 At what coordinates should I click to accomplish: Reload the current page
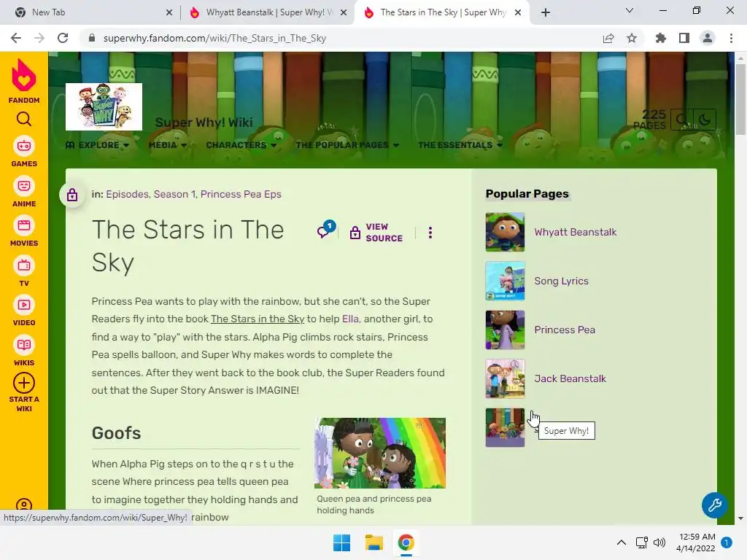coord(63,38)
